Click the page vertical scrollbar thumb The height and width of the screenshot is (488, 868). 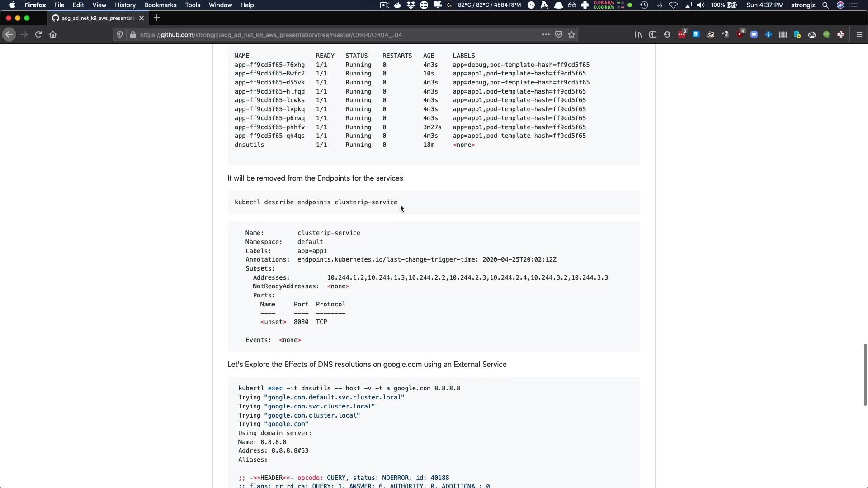[x=865, y=374]
